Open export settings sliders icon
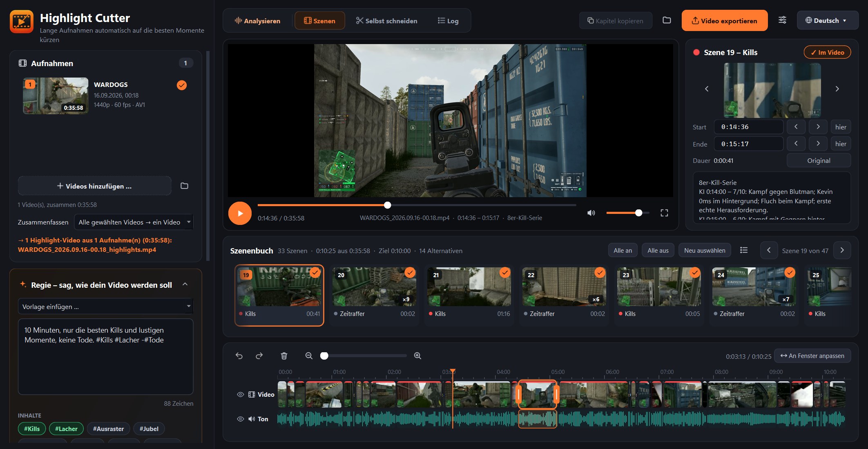This screenshot has height=449, width=868. 782,20
